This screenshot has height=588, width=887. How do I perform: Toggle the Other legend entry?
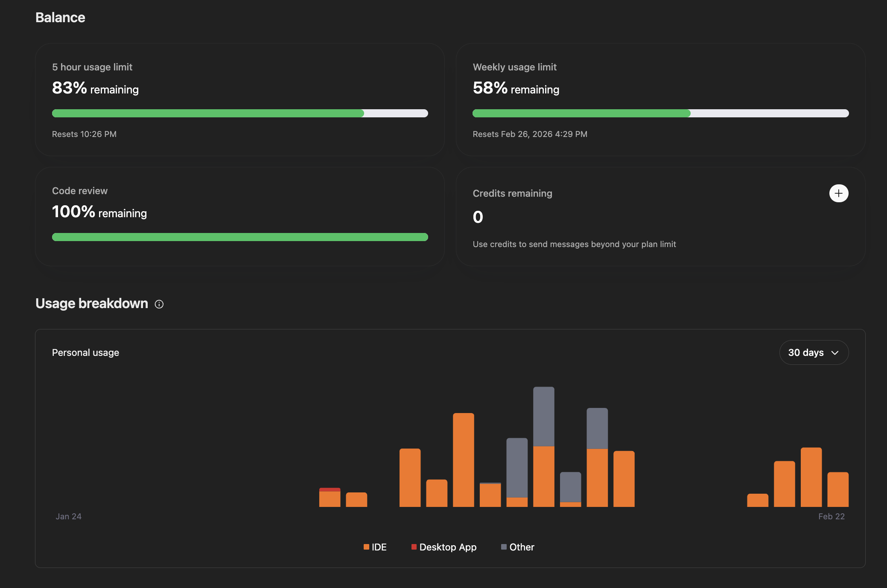[522, 547]
